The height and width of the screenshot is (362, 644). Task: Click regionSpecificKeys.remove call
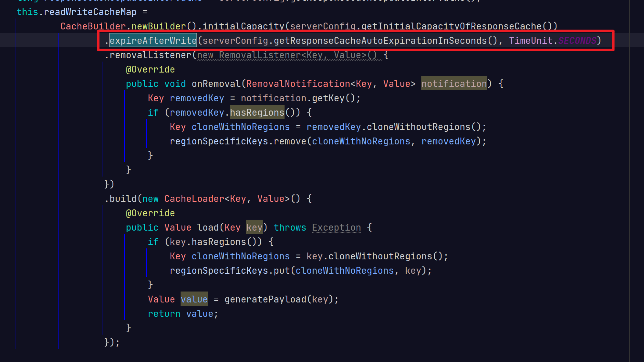238,141
